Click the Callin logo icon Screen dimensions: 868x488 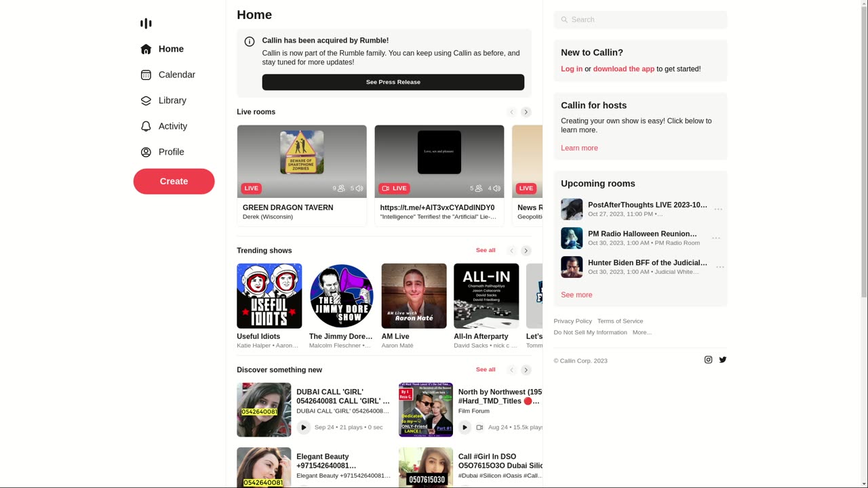(x=146, y=24)
